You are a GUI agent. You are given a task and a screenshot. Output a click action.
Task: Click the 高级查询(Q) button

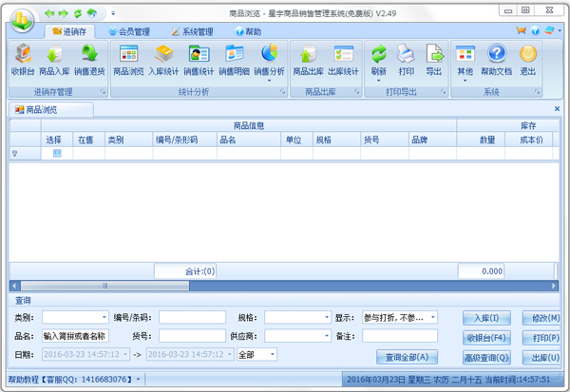point(486,358)
